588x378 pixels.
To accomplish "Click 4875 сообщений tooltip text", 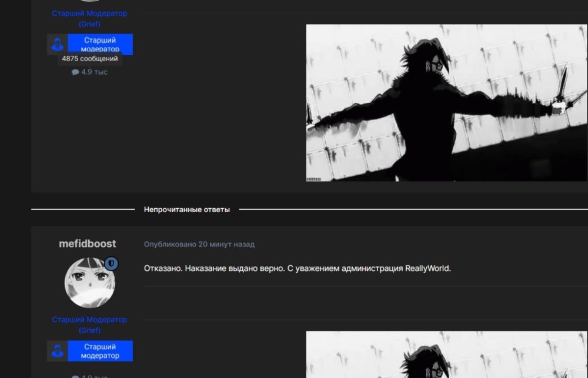I will click(89, 59).
